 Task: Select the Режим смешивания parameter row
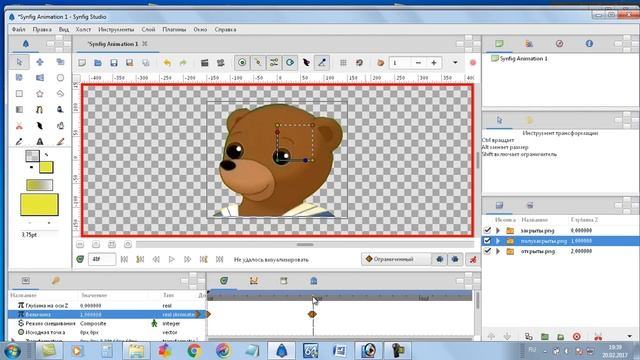pos(106,323)
